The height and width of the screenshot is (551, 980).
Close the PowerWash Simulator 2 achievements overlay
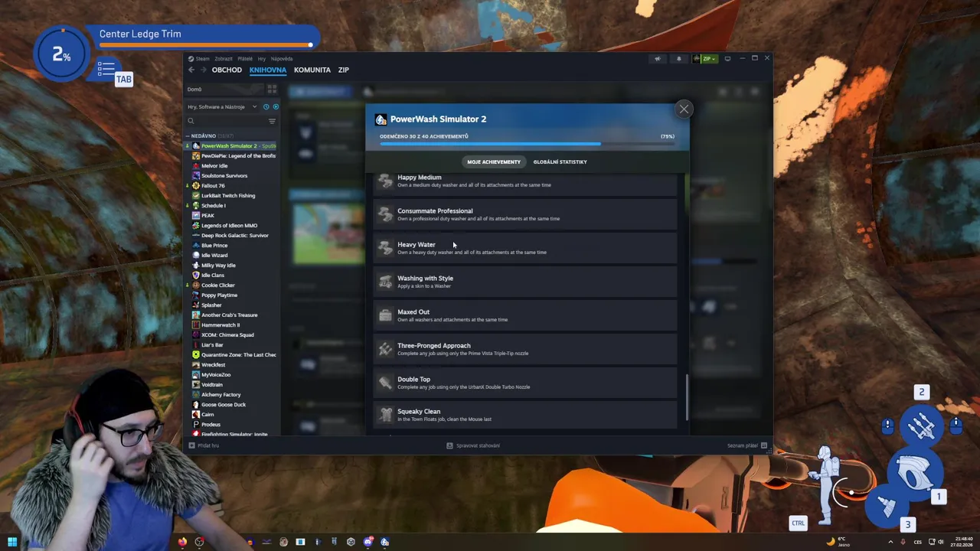pyautogui.click(x=684, y=109)
